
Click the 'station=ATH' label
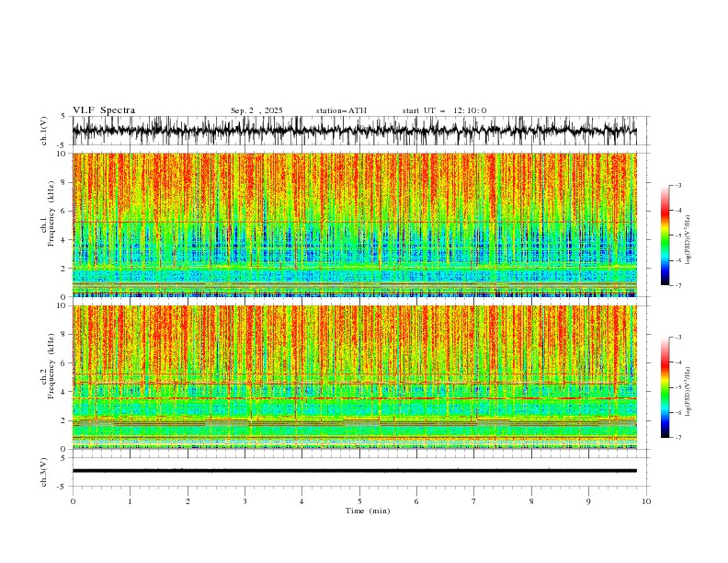pos(341,110)
